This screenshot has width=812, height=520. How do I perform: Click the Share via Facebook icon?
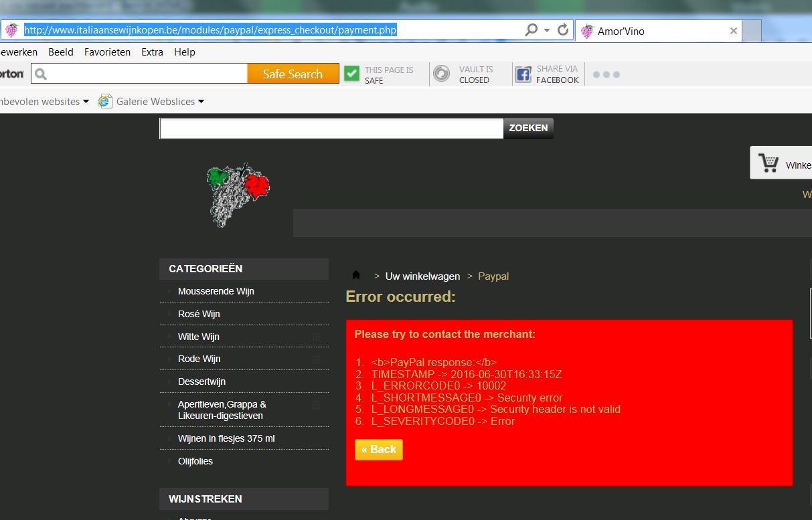(523, 74)
